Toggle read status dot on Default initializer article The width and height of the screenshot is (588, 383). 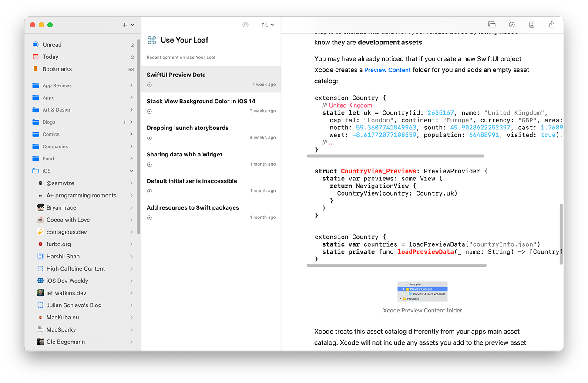point(149,191)
